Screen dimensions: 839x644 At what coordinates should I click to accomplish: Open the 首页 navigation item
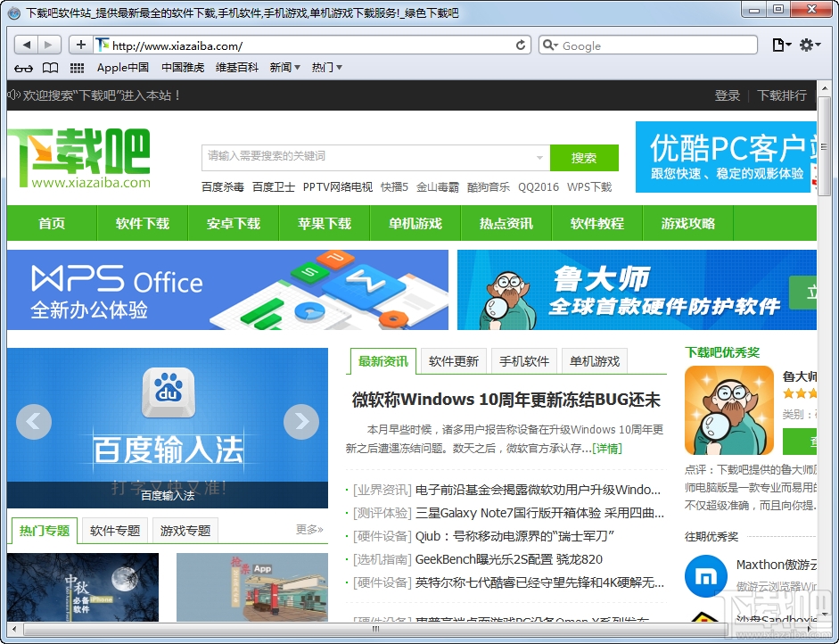52,223
